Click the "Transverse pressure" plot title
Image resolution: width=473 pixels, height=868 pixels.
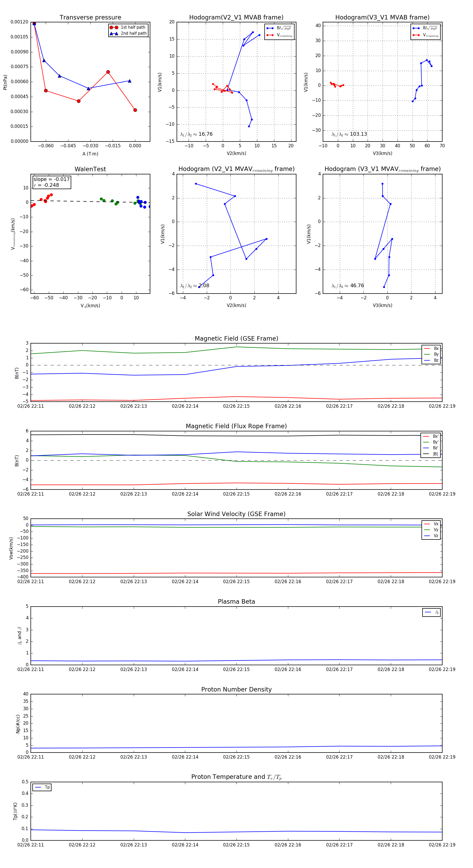pos(90,18)
